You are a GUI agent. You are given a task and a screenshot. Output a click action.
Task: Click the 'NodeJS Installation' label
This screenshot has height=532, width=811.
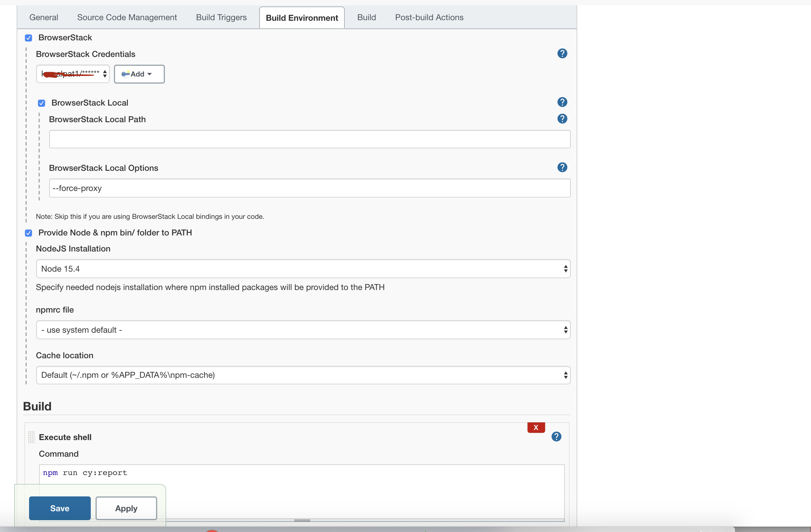pyautogui.click(x=73, y=249)
